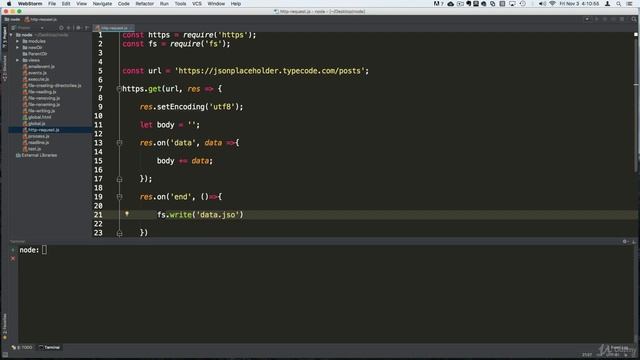Click the user account icon in menu bar
This screenshot has width=640, height=360.
pyautogui.click(x=607, y=4)
